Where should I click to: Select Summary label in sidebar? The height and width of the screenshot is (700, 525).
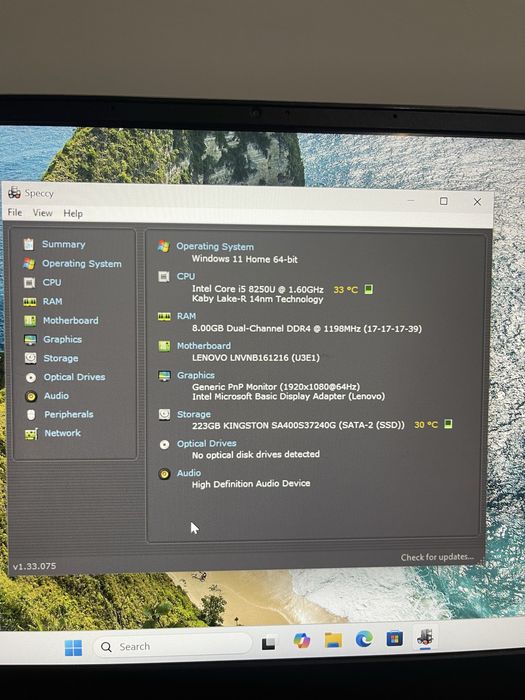[63, 244]
